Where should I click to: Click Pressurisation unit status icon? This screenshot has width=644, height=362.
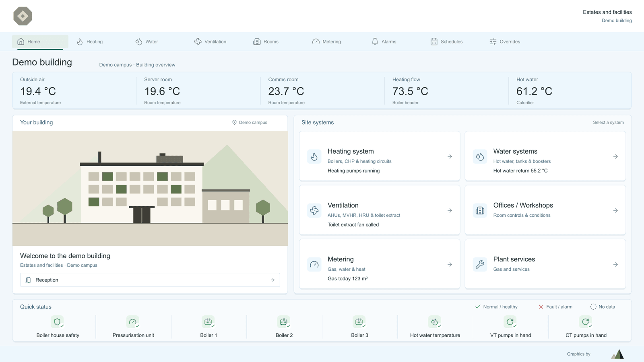click(x=133, y=322)
